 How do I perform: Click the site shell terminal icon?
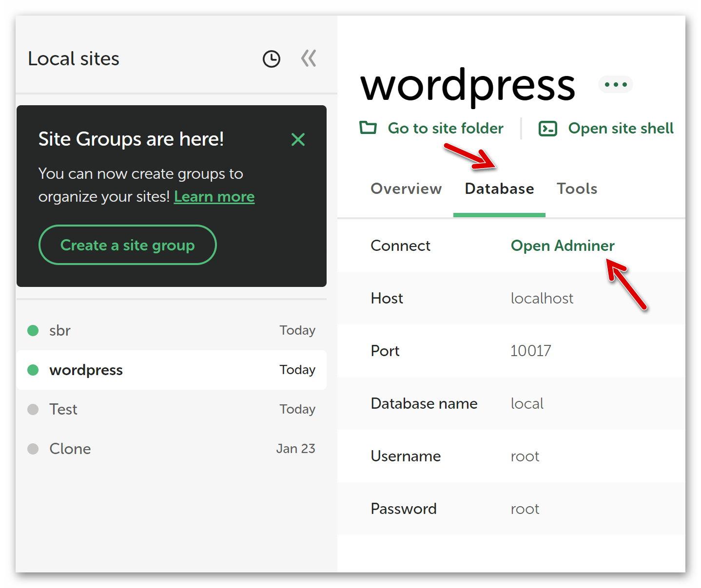click(547, 129)
